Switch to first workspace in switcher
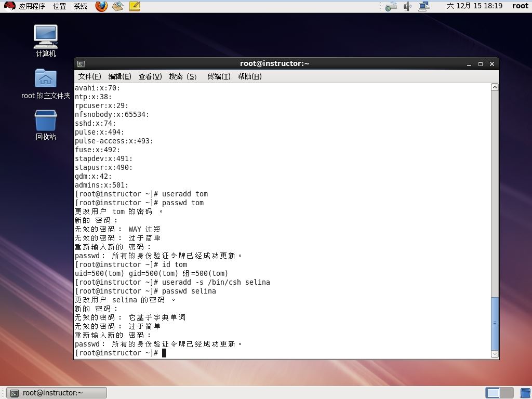Screen dimensions: 532x399 click(493, 393)
